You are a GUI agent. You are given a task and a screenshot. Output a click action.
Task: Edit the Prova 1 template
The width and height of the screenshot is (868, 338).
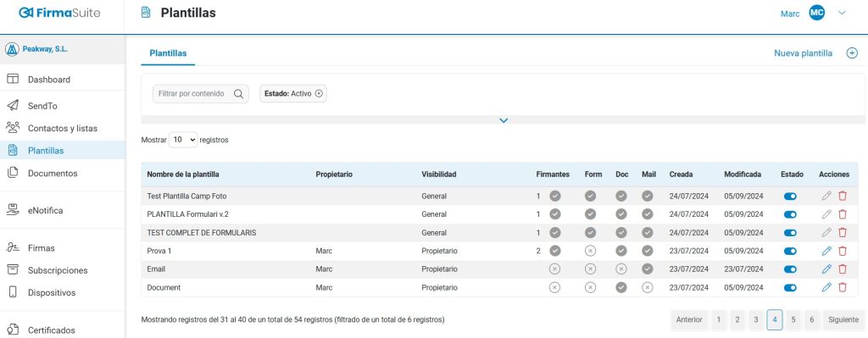click(826, 251)
